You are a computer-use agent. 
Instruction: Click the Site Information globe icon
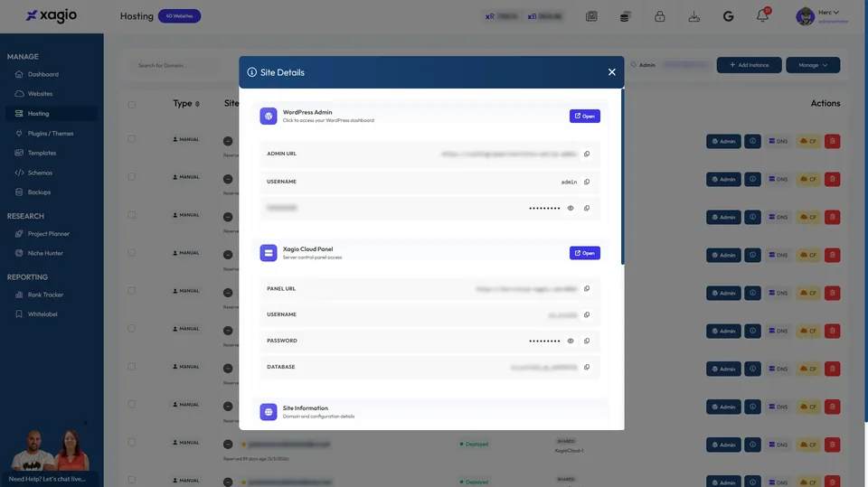pyautogui.click(x=269, y=412)
